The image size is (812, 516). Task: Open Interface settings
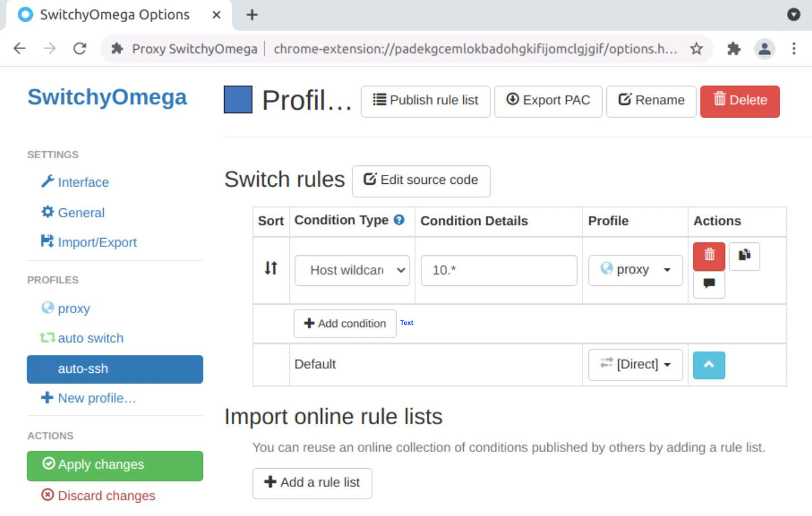[x=75, y=182]
